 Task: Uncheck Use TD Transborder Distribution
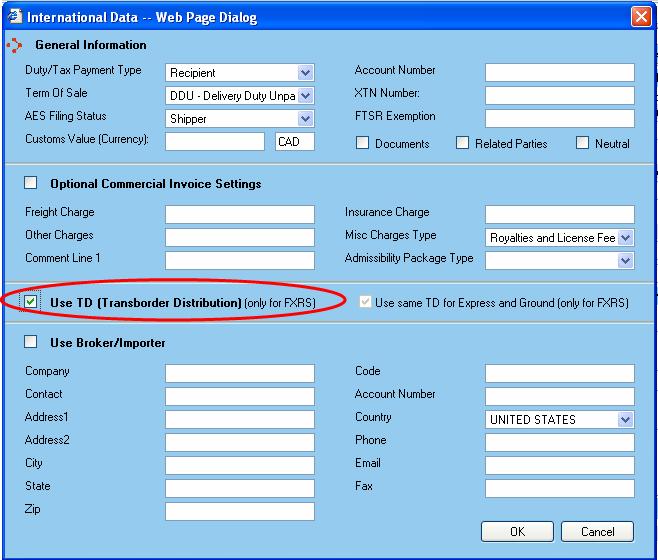[x=31, y=301]
